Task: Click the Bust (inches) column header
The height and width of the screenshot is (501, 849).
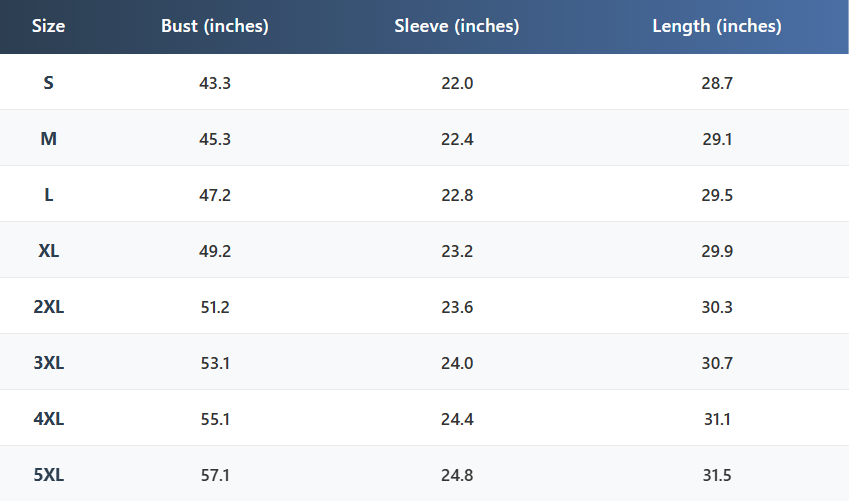Action: click(215, 27)
